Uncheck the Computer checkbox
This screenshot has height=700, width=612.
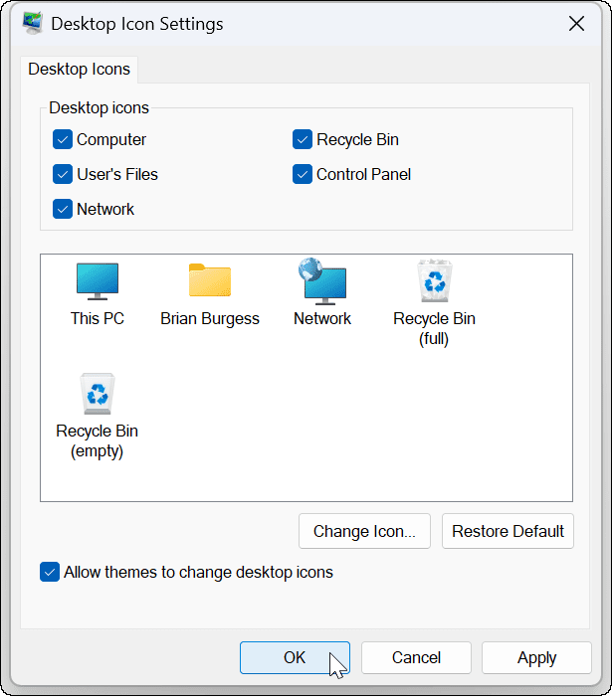point(63,140)
